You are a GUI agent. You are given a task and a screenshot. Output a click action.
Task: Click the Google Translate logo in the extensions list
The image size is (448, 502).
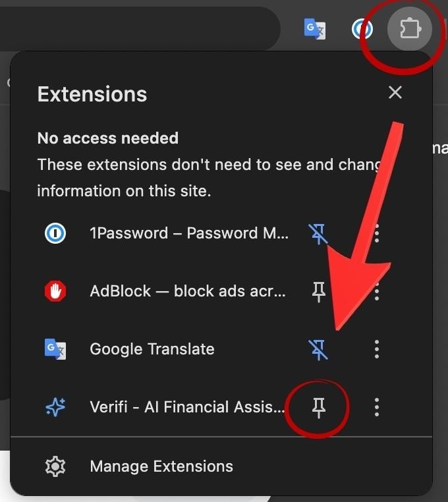point(55,349)
